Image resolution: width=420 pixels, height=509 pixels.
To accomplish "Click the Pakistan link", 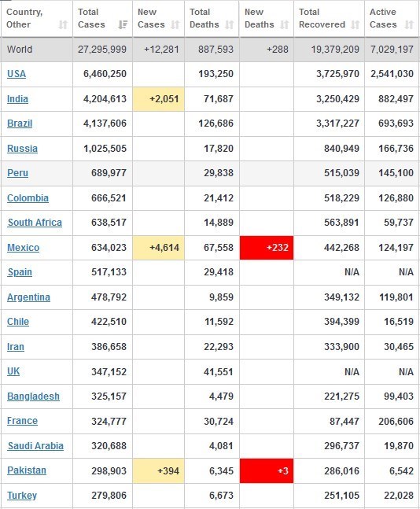I will pos(27,470).
